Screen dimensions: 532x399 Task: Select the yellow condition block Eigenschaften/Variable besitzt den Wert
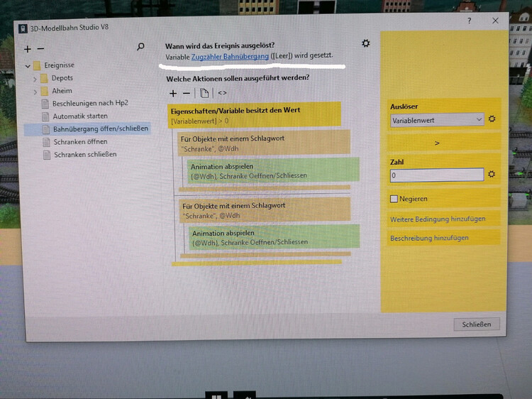(254, 115)
